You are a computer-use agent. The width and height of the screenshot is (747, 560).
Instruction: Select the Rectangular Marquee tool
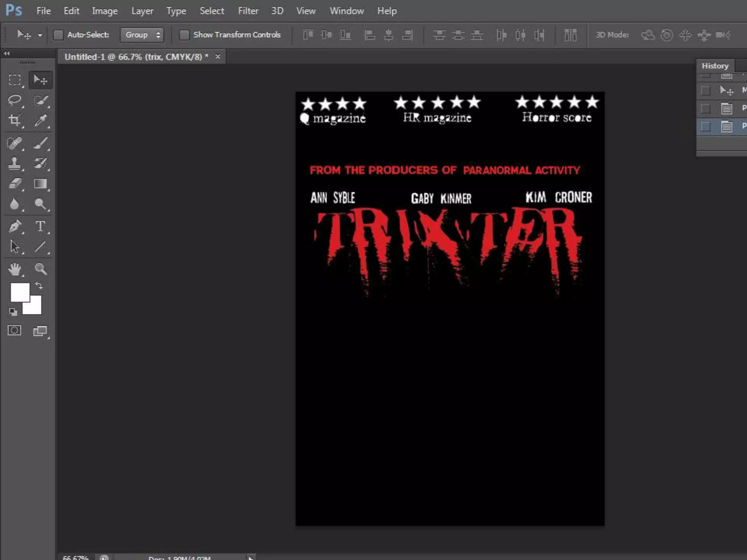(15, 80)
